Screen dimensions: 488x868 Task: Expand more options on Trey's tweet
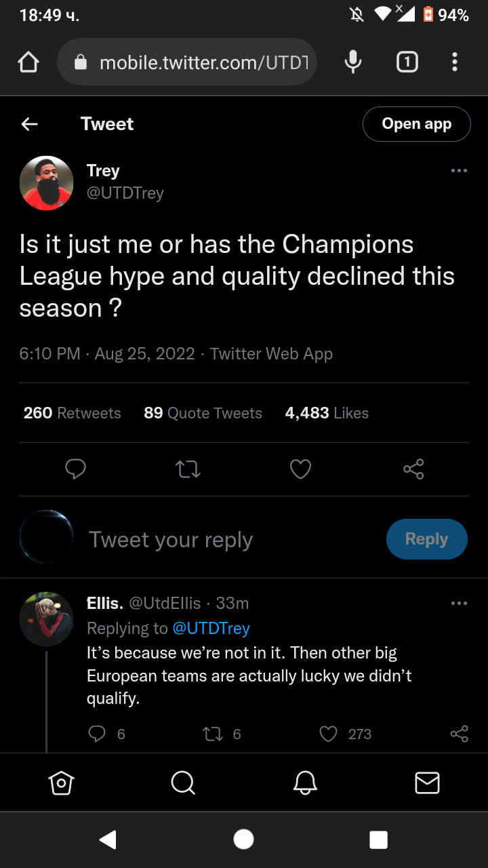tap(459, 171)
